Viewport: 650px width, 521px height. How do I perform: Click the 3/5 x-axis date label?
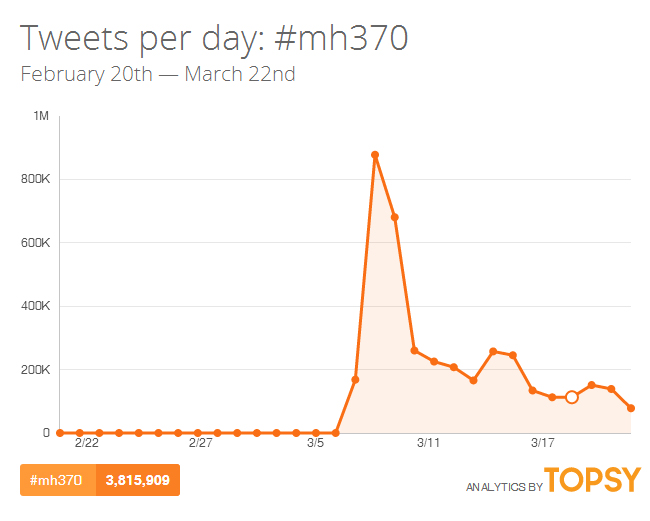[316, 442]
